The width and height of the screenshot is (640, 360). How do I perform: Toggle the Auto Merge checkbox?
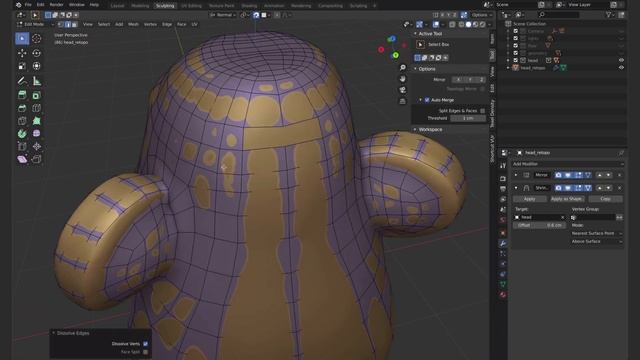click(427, 100)
